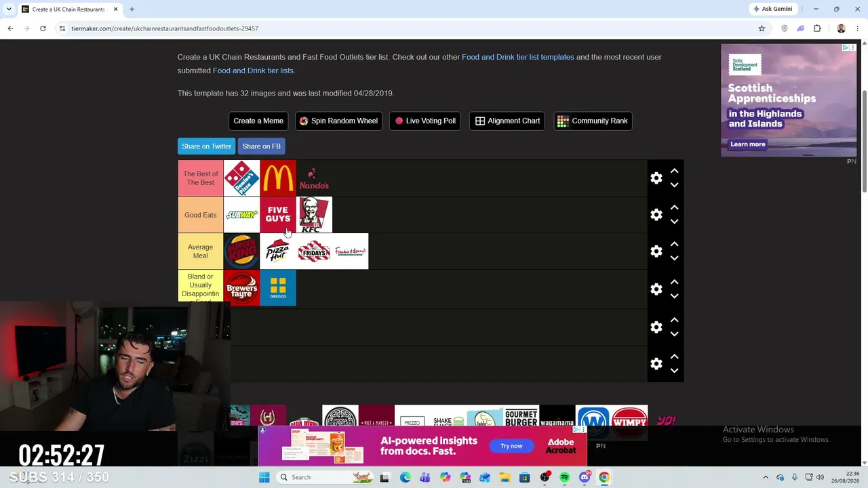Show hidden system tray icons
This screenshot has width=868, height=488.
click(766, 477)
